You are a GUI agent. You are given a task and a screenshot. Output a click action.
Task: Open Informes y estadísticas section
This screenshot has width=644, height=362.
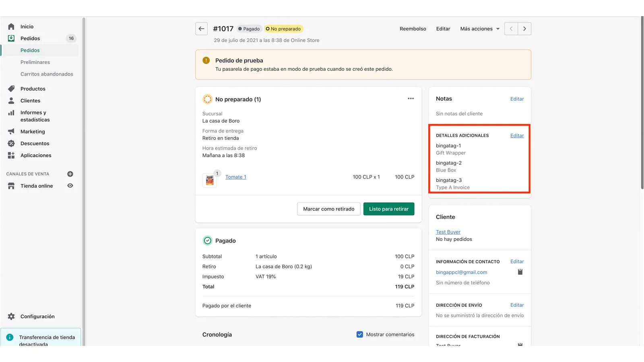click(35, 116)
